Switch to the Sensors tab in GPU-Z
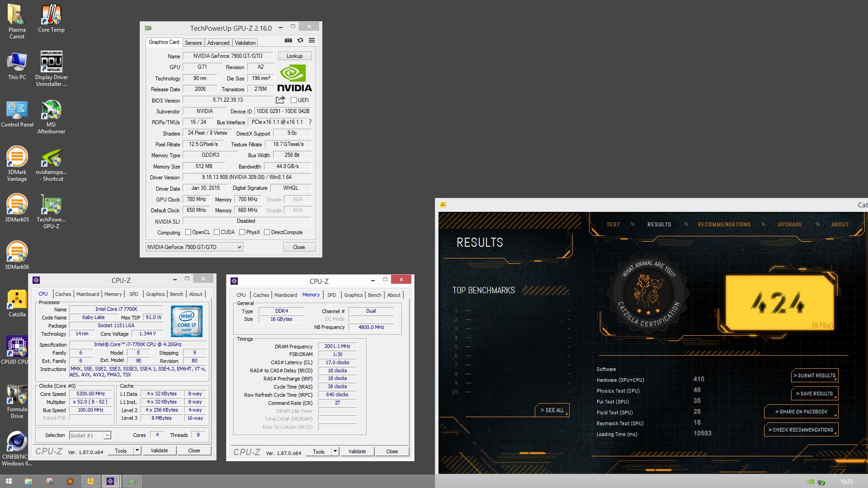Viewport: 868px width, 488px height. point(193,43)
